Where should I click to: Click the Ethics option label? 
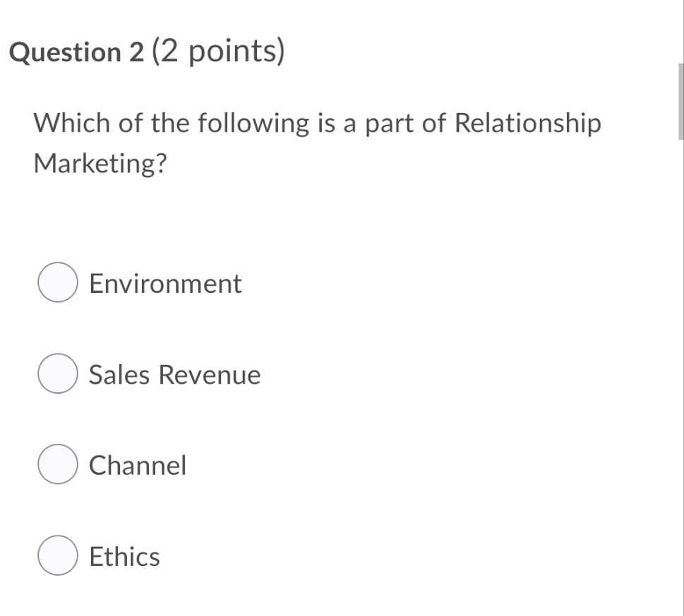point(124,557)
